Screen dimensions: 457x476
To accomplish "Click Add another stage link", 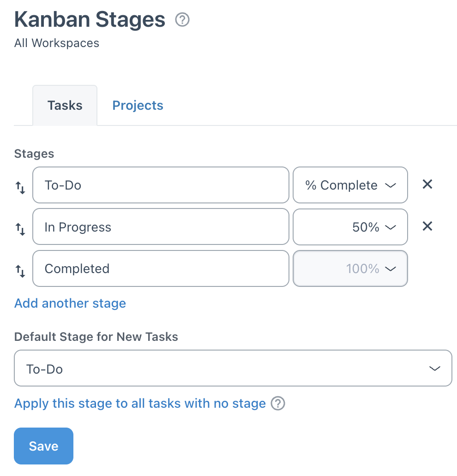I will pos(70,303).
